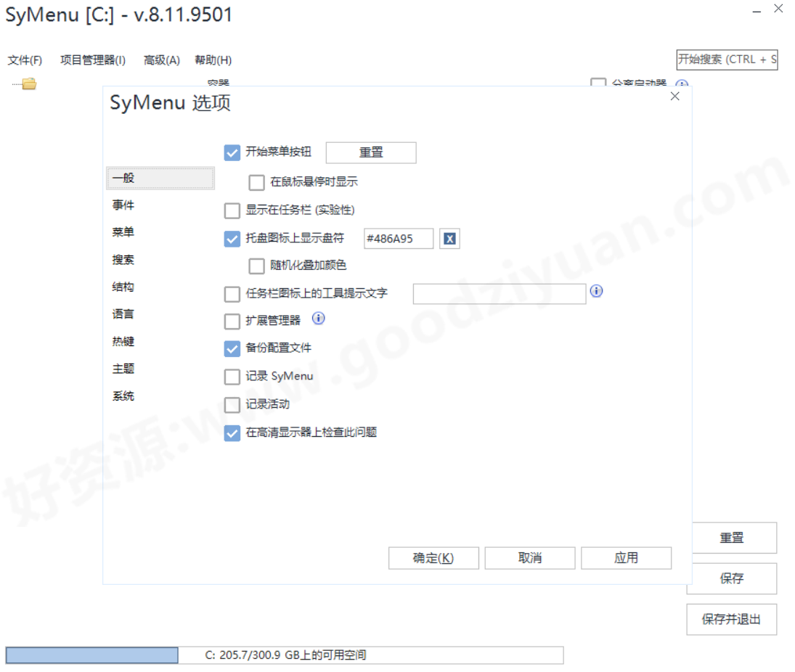Enable the 记录活动 option
This screenshot has width=795, height=672.
232,405
